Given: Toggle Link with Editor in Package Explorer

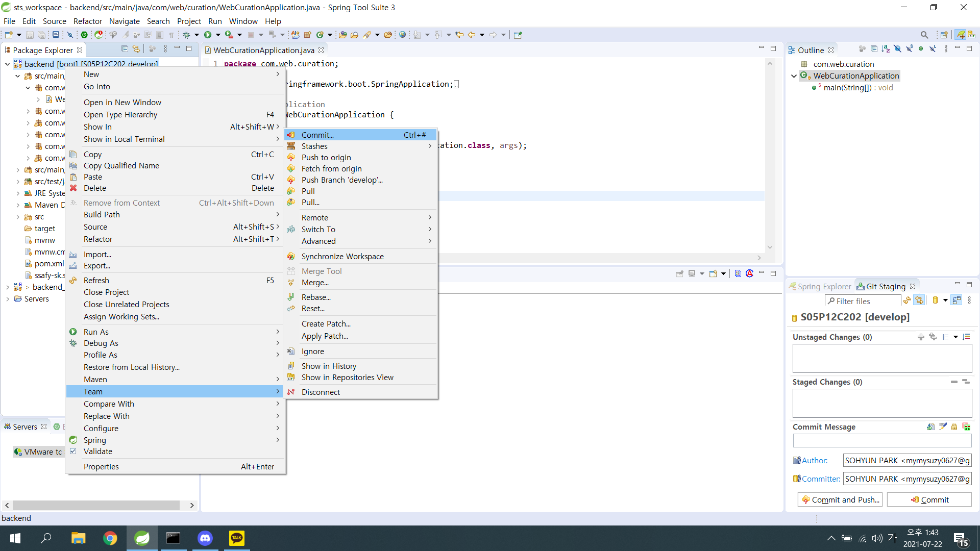Looking at the screenshot, I should (x=136, y=49).
